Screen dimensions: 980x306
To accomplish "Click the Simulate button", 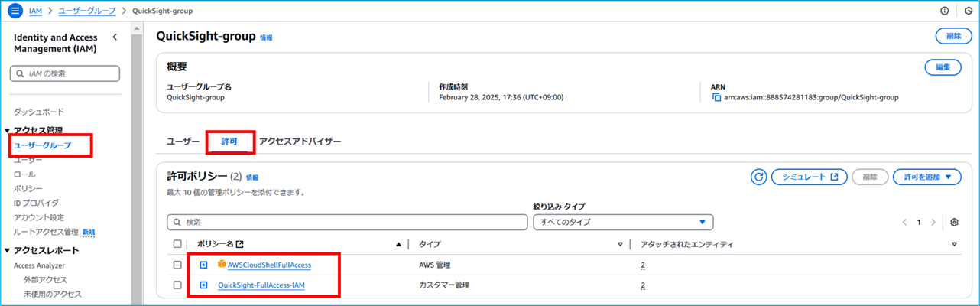I will tap(810, 177).
